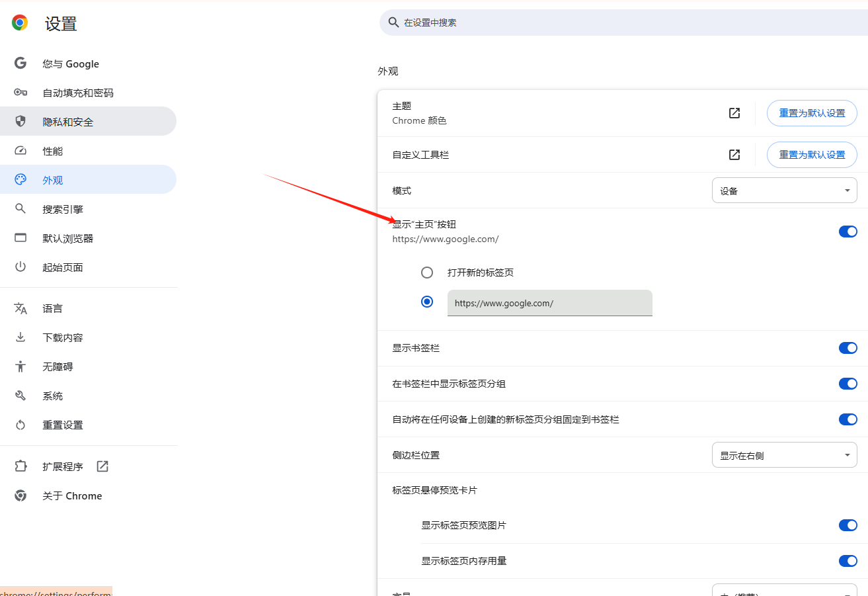This screenshot has width=868, height=596.
Task: Click the 主题 Chrome 颜色 row
Action: click(622, 113)
